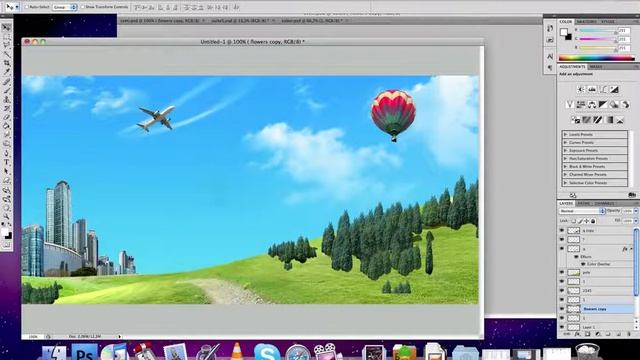Select the Path Selection tool
Screen dimensions: 640x360
pos(7,171)
